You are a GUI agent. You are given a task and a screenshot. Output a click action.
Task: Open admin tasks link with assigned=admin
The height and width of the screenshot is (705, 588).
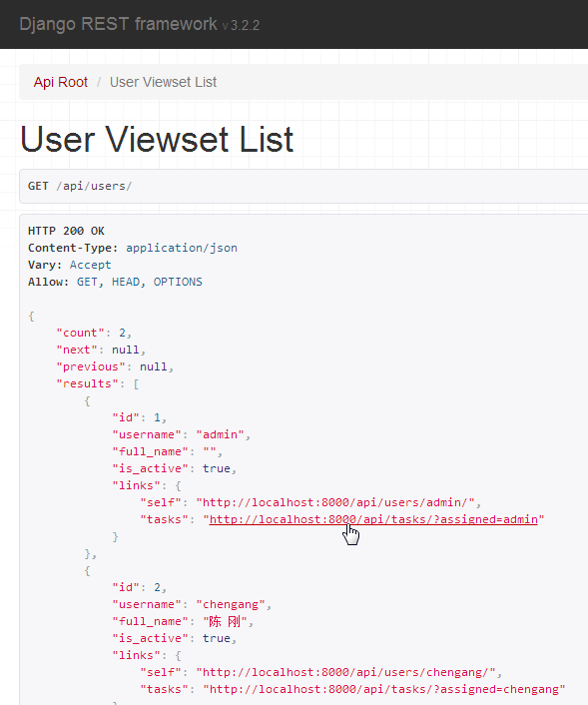click(373, 519)
